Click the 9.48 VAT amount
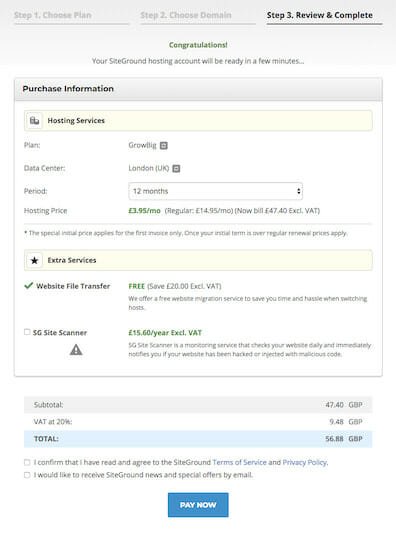This screenshot has height=537, width=396. pyautogui.click(x=336, y=422)
